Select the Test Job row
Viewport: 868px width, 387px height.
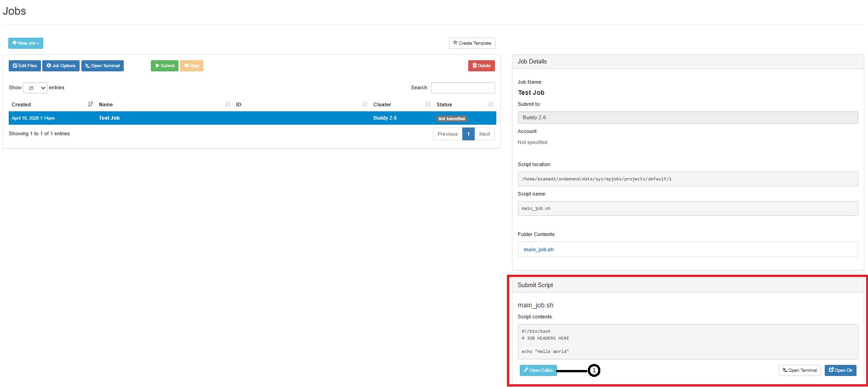(x=253, y=118)
